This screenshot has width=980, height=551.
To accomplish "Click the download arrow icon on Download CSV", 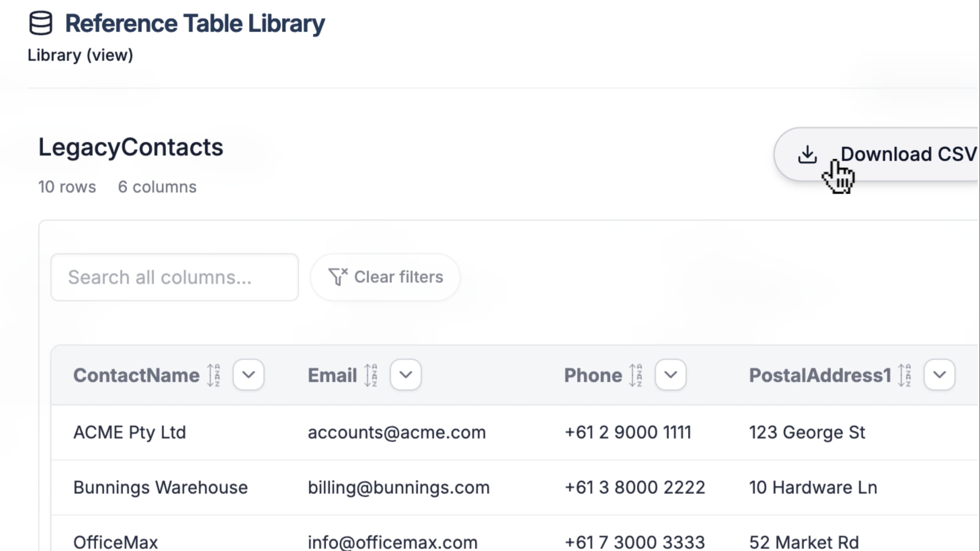I will (x=807, y=154).
